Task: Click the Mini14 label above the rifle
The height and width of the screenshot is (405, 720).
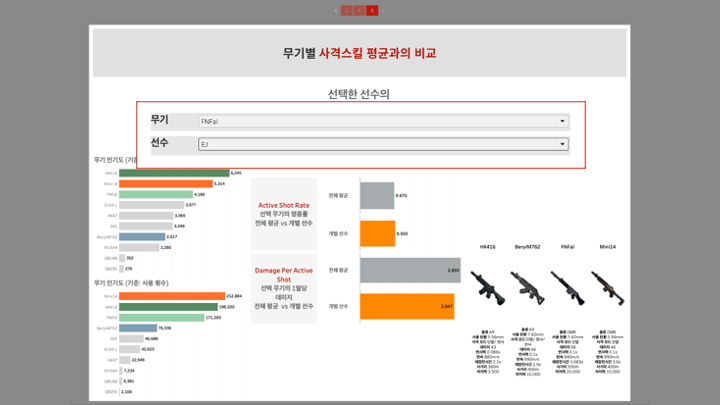Action: (608, 247)
